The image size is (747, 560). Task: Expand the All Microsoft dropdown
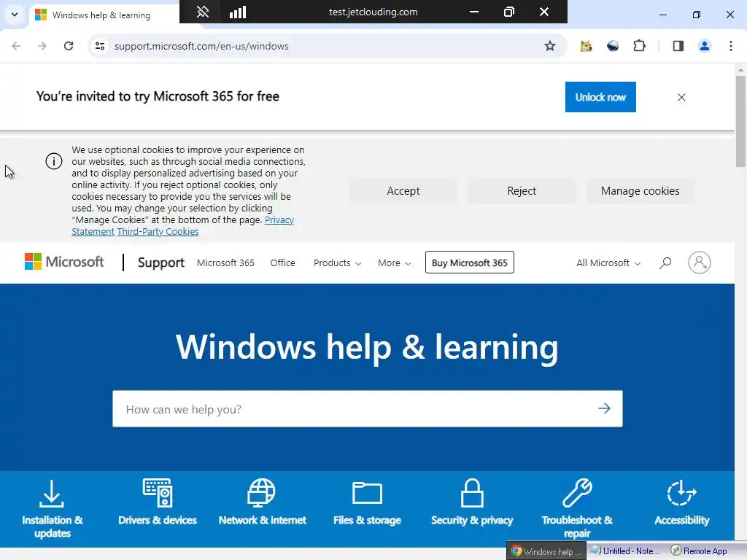click(608, 262)
